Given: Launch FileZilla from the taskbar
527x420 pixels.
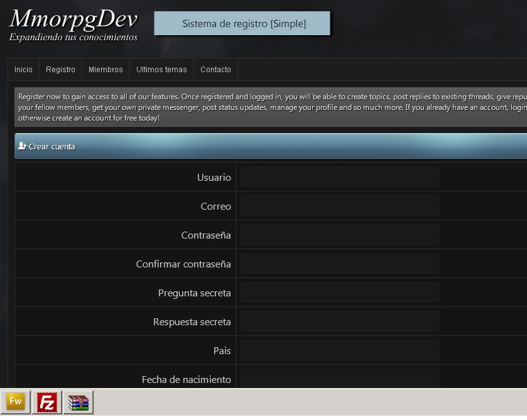Looking at the screenshot, I should (47, 402).
